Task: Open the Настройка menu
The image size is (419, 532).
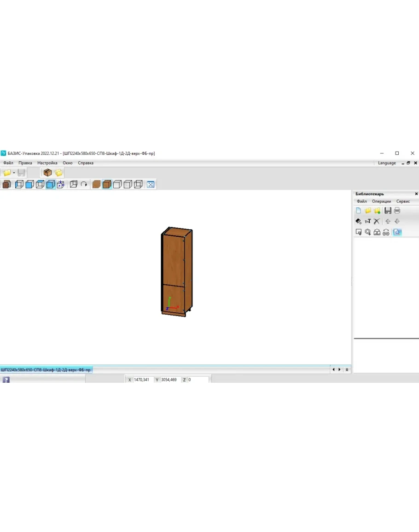Action: pos(47,163)
